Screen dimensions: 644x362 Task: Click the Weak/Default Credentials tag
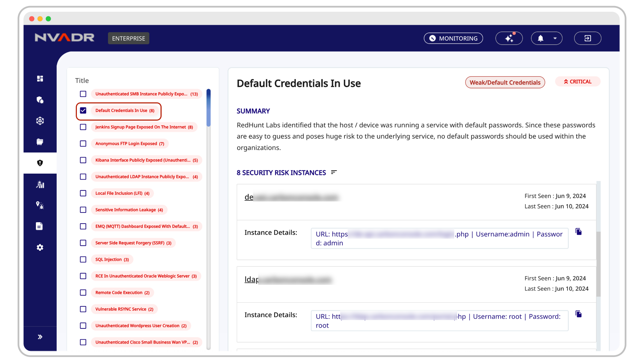pyautogui.click(x=505, y=82)
